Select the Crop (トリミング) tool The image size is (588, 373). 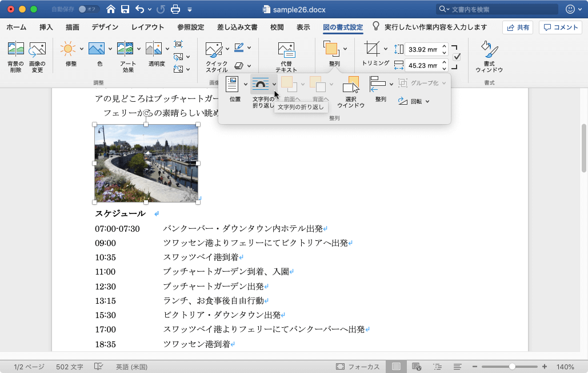point(372,49)
